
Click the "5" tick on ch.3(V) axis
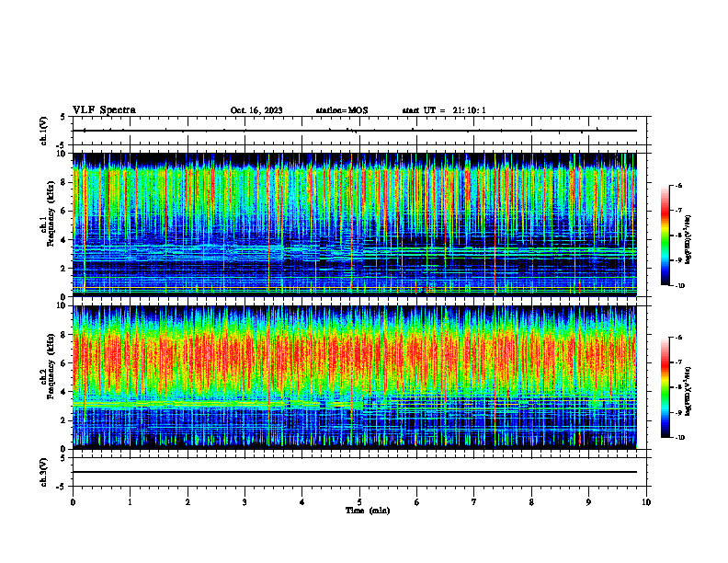tap(63, 458)
